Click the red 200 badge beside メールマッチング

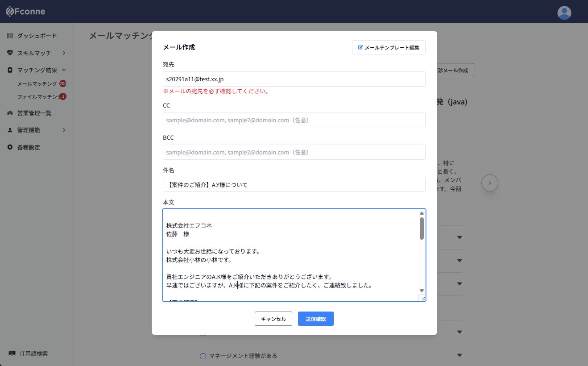(63, 83)
